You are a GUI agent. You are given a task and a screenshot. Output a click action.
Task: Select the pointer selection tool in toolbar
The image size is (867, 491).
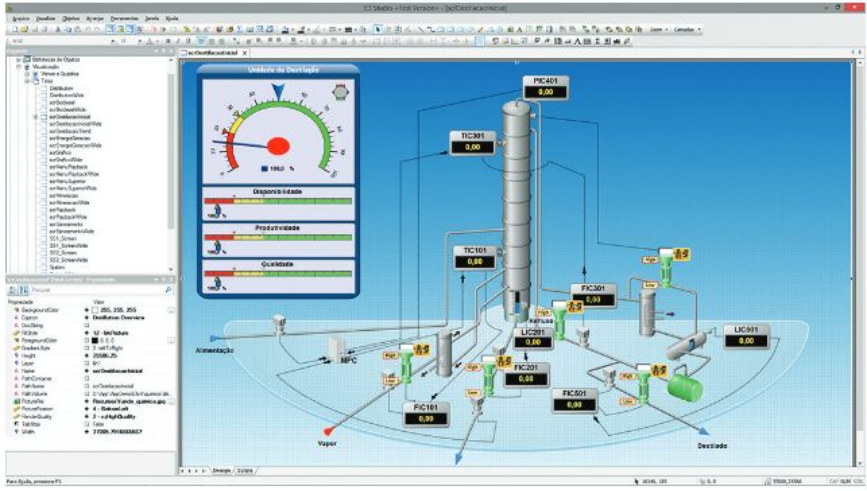[x=378, y=30]
